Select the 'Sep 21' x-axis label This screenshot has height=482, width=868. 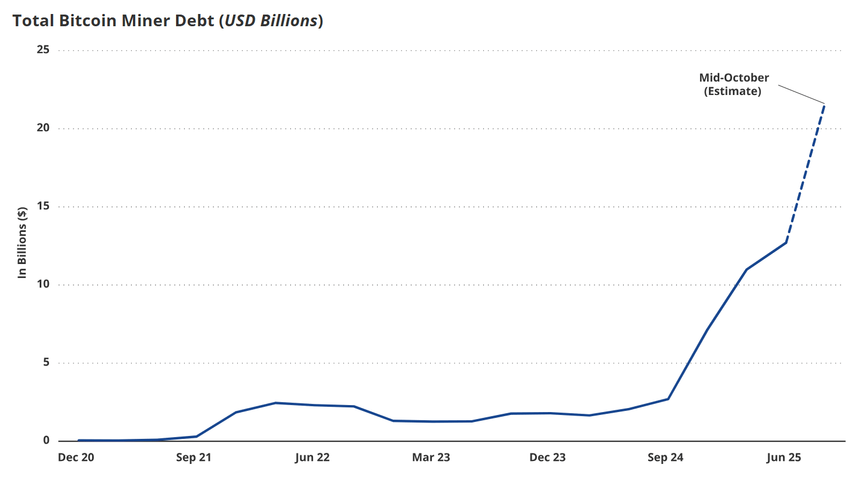[x=194, y=458]
